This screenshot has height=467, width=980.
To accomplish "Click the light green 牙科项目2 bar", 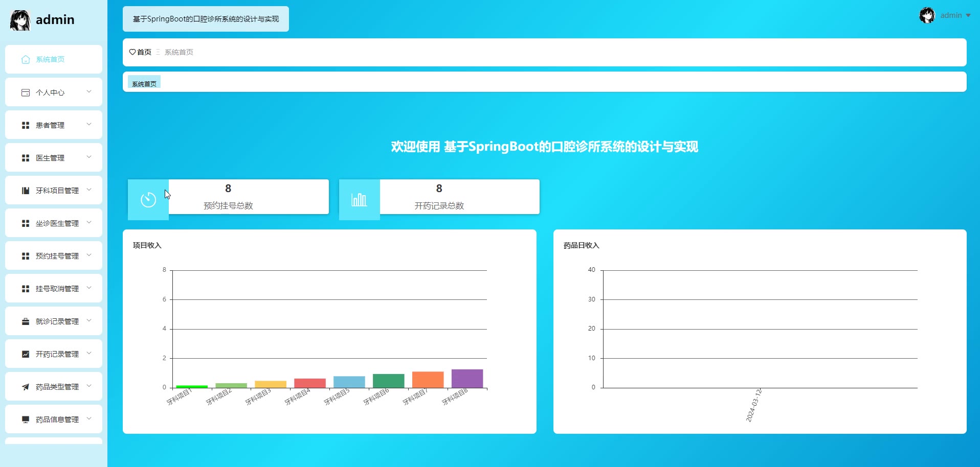I will pos(231,385).
